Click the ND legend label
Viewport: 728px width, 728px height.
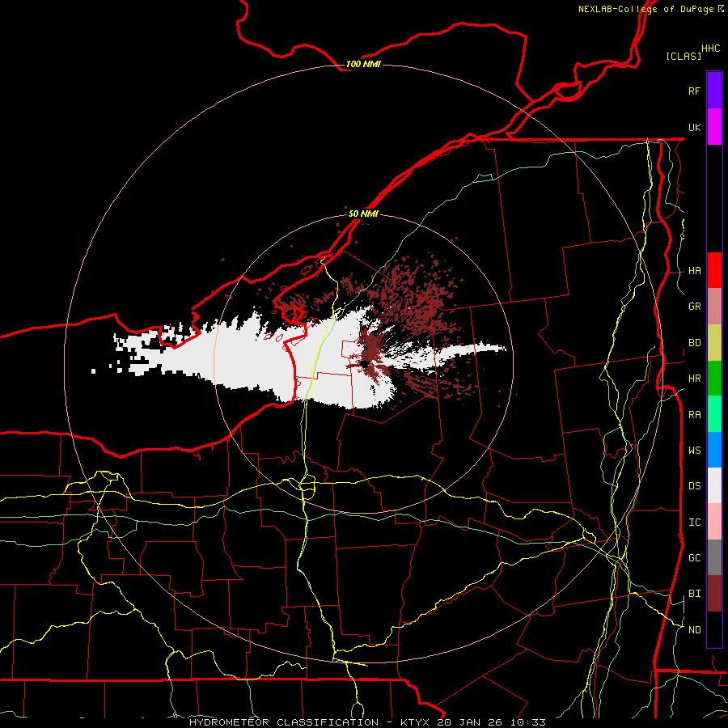click(694, 630)
